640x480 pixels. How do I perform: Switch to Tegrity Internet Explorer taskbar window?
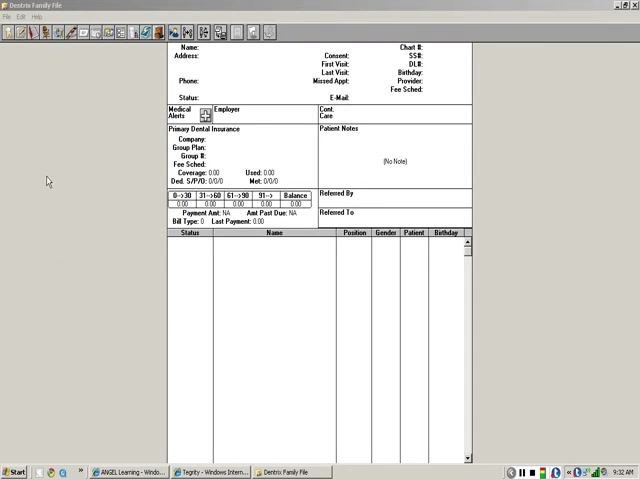click(x=210, y=472)
